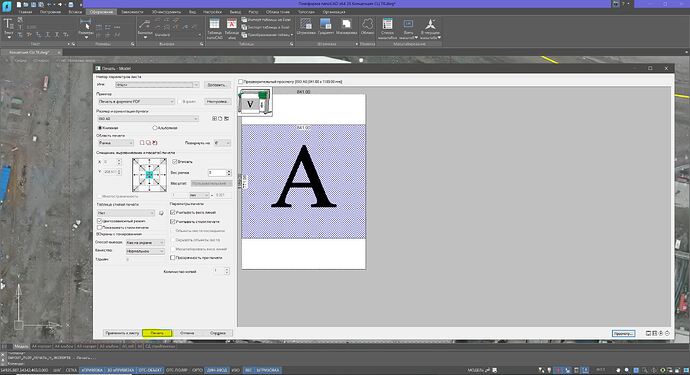Click the edit plot style table icon
This screenshot has height=375, width=690.
(161, 213)
